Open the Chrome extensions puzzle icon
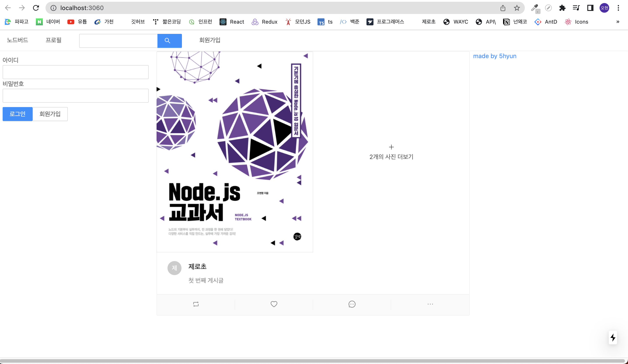 point(562,8)
